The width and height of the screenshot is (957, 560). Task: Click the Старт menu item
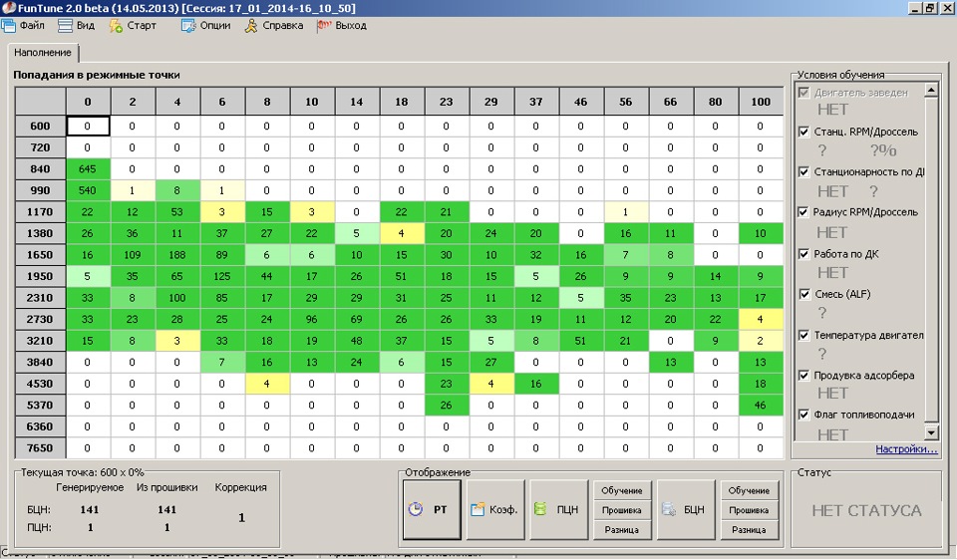coord(133,26)
